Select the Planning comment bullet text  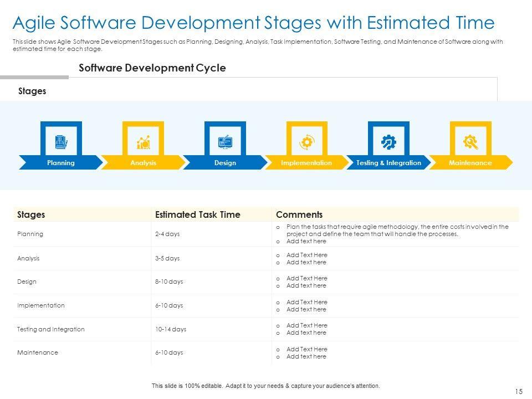coord(397,231)
